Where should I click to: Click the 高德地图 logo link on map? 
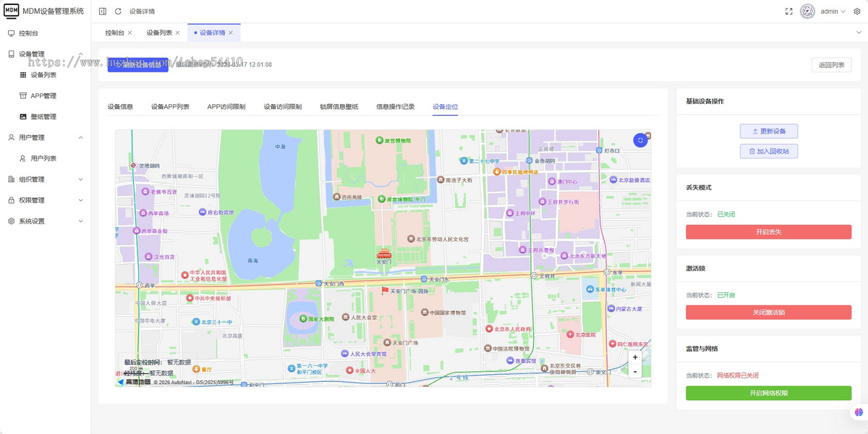pyautogui.click(x=134, y=382)
